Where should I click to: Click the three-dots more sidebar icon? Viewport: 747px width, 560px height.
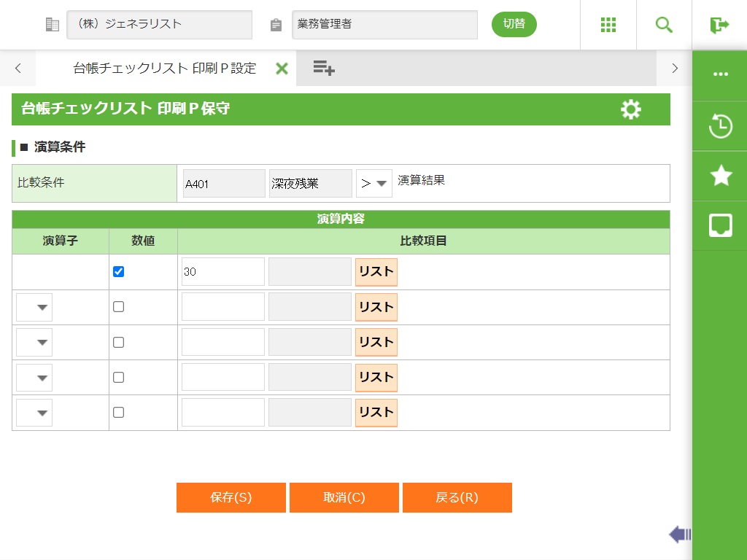click(720, 74)
